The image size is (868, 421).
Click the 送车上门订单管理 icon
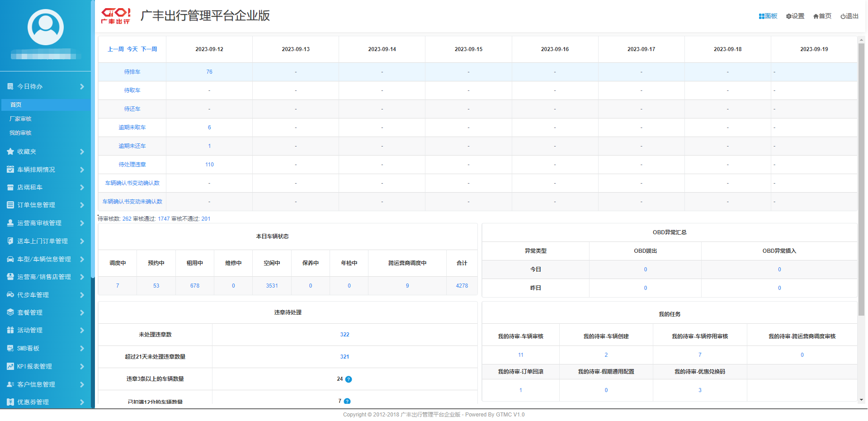(10, 241)
